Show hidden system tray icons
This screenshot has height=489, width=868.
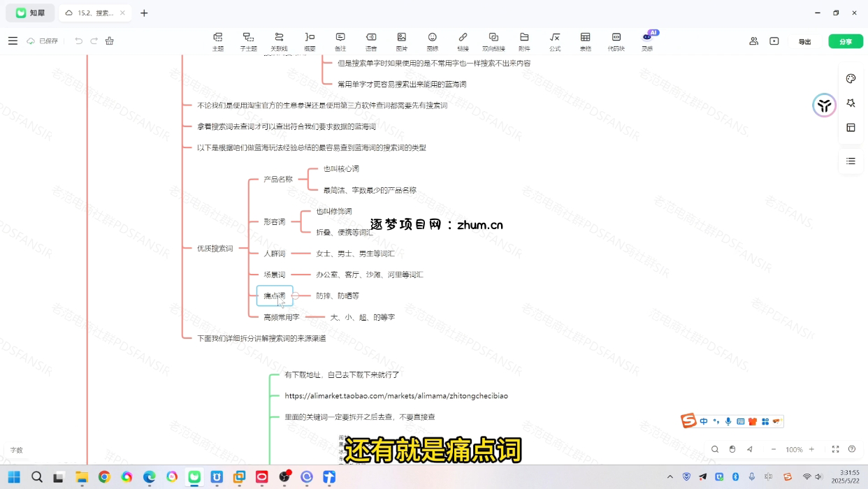tap(670, 477)
